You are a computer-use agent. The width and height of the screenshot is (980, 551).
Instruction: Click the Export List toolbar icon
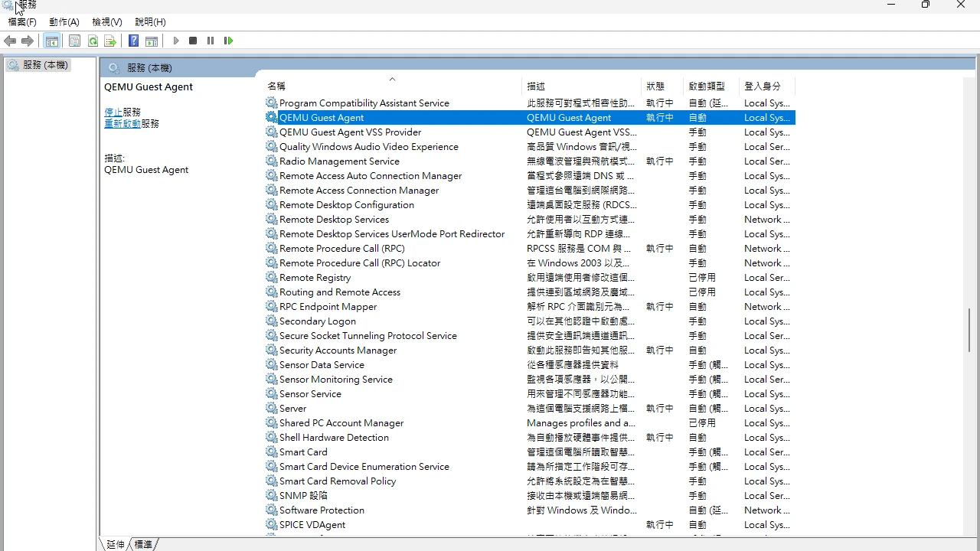(110, 41)
